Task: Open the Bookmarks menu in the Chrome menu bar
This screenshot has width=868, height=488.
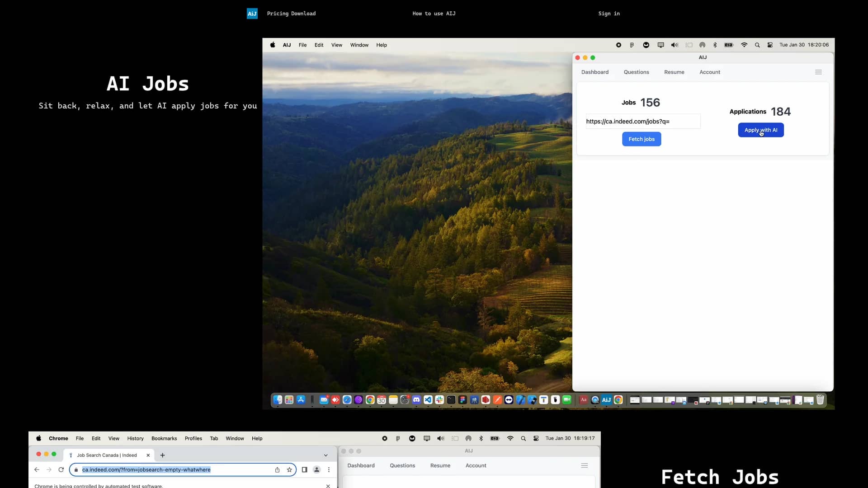Action: tap(164, 439)
